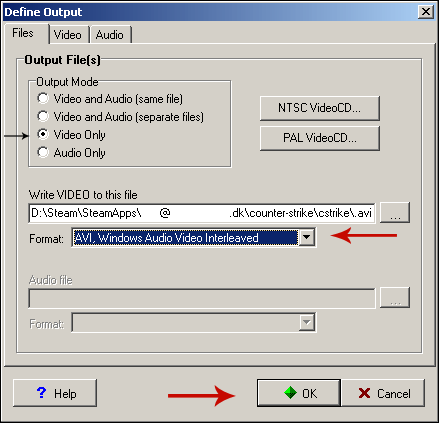Select the AVI Windows Audio Video Interleaved combo box
Screen dimensions: 439x423
tap(193, 237)
